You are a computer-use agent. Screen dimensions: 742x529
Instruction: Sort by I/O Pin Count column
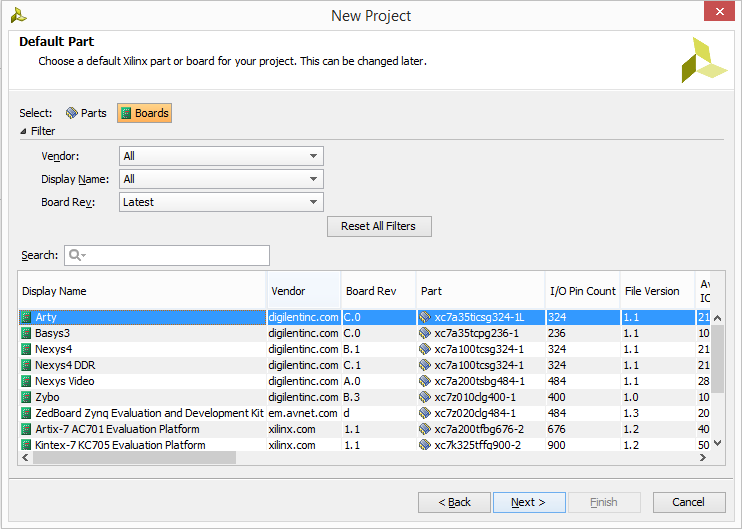tap(583, 291)
